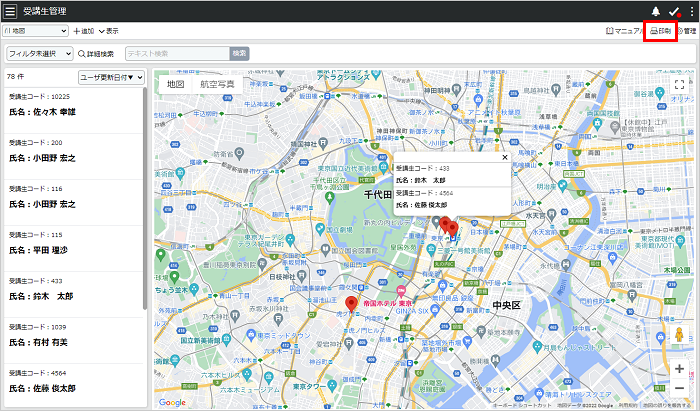This screenshot has width=700, height=411.
Task: Click the red pin near 虎ノ門
Action: [351, 304]
